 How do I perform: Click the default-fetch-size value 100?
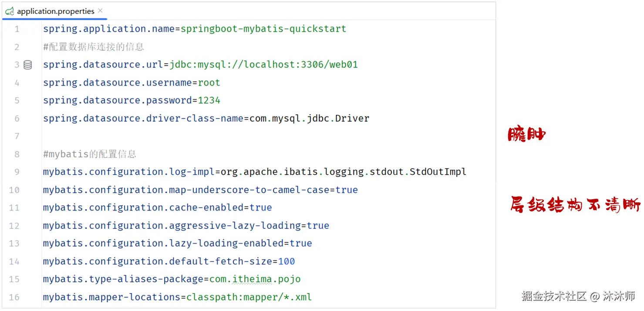(x=287, y=261)
